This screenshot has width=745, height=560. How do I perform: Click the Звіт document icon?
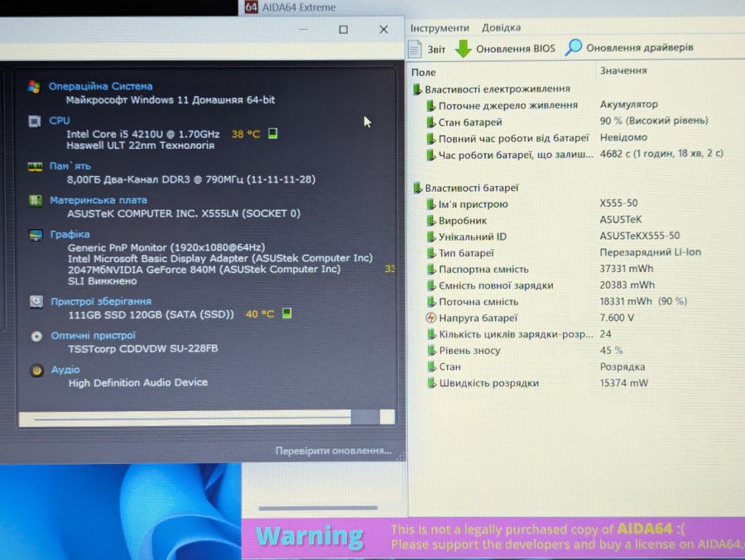pyautogui.click(x=415, y=49)
